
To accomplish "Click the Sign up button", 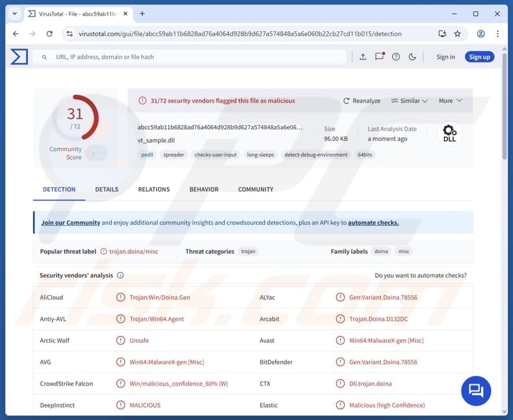I will 479,57.
